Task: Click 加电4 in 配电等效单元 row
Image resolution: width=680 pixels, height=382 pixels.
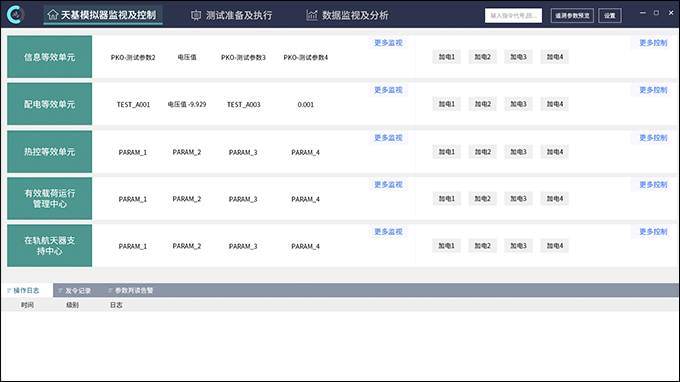Action: tap(555, 104)
